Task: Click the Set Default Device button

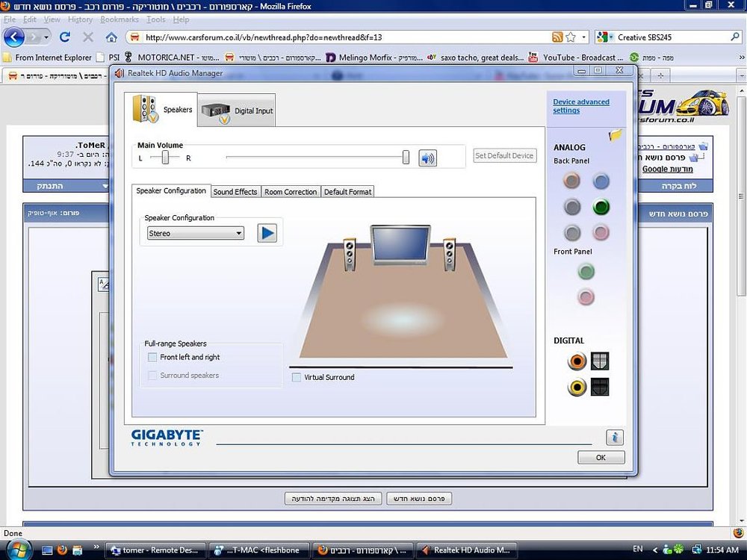Action: 504,156
